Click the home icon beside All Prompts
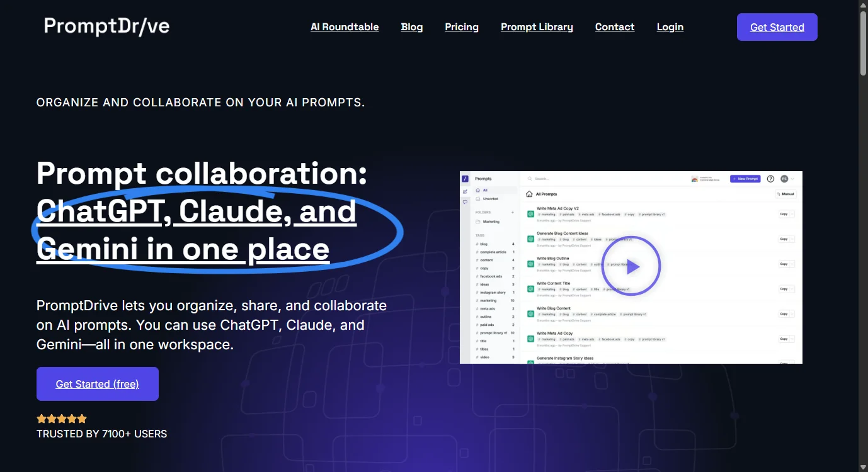This screenshot has height=472, width=868. click(529, 194)
